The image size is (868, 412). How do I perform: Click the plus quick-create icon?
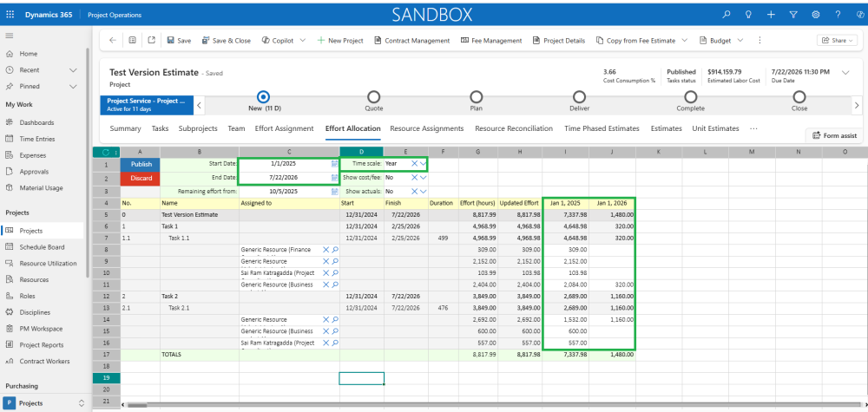pyautogui.click(x=771, y=15)
